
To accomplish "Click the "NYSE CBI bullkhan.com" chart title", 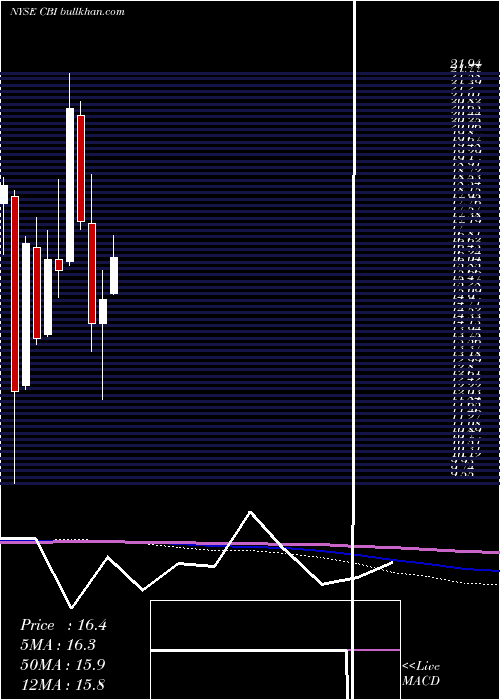I will coord(67,12).
